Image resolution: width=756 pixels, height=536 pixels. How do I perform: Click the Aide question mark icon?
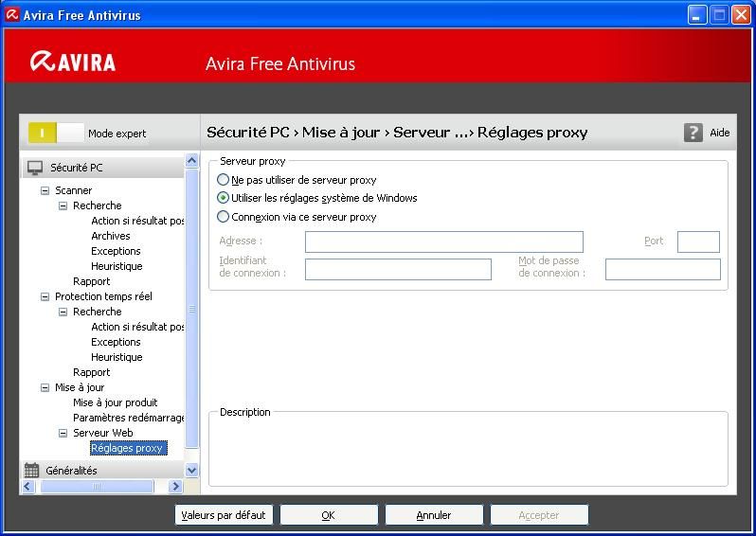pos(693,133)
